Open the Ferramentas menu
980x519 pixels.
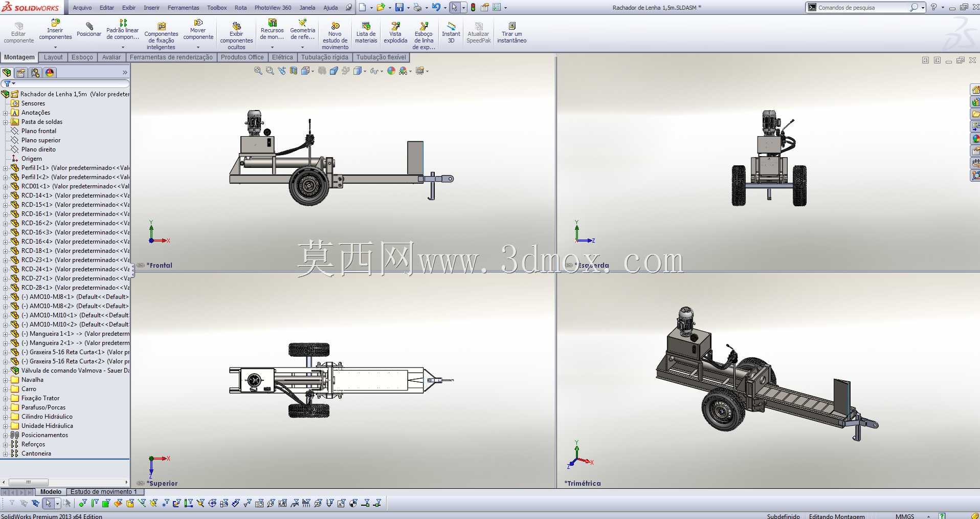(x=184, y=8)
